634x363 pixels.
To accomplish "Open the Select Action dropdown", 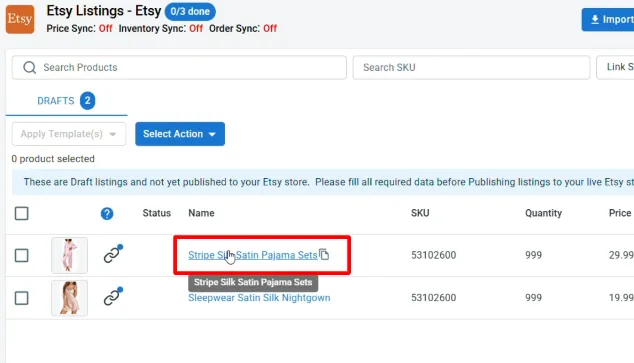I will 180,134.
